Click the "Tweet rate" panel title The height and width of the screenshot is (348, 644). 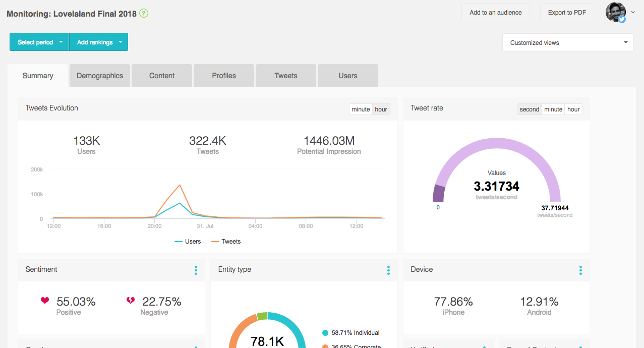(427, 108)
